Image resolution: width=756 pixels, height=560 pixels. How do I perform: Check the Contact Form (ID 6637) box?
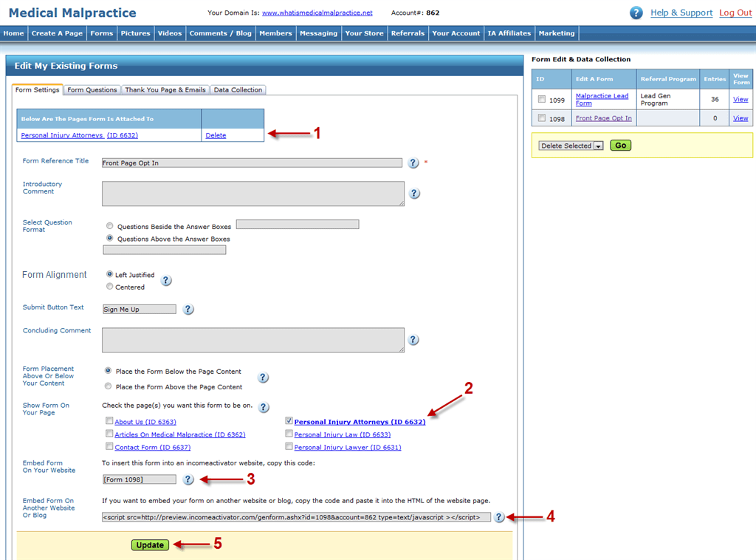109,446
